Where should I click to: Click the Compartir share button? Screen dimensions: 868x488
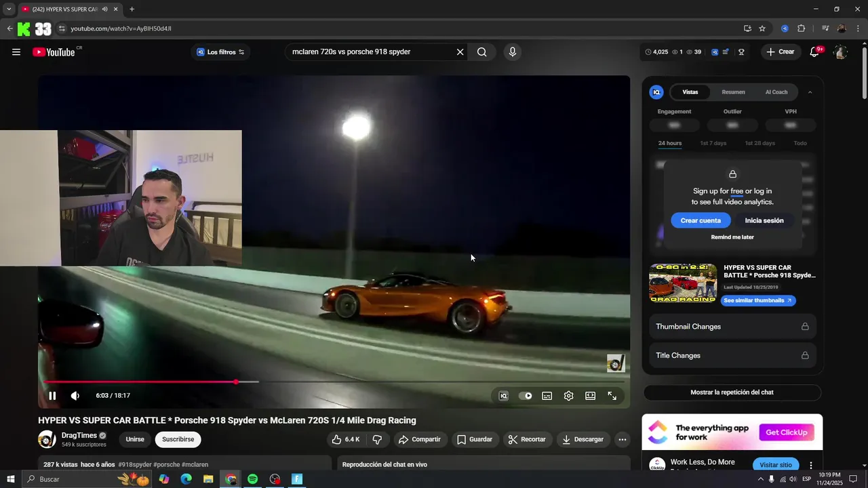click(420, 439)
